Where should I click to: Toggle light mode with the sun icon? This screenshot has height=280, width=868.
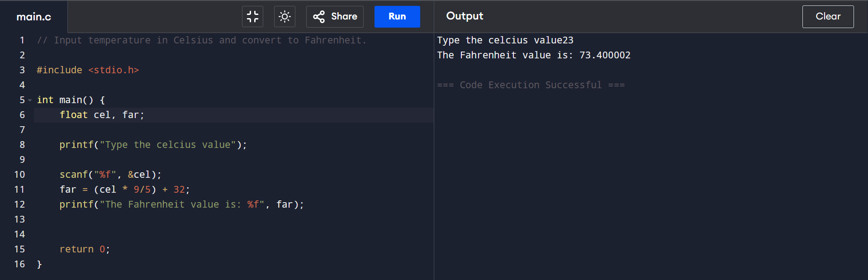(x=285, y=17)
